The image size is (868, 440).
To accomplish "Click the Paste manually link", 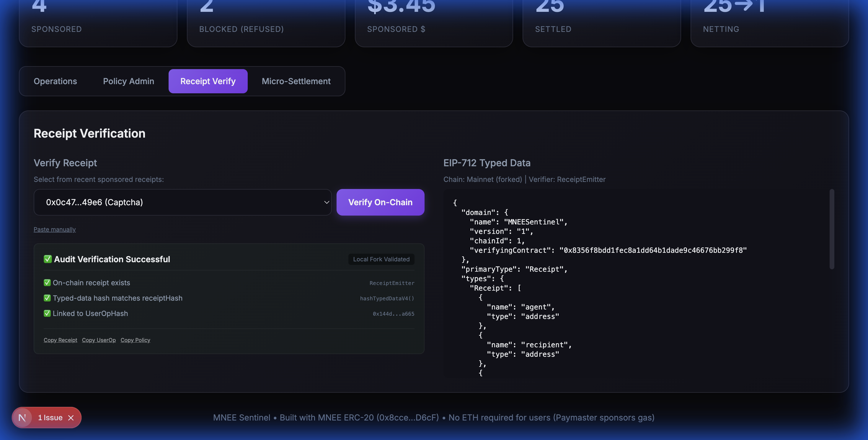I will click(55, 229).
